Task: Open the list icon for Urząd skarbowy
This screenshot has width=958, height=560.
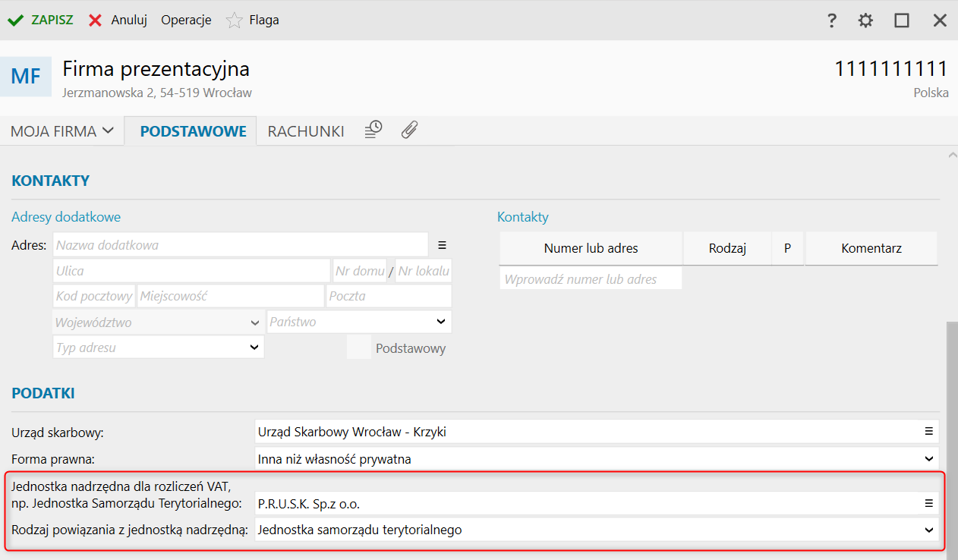Action: (928, 431)
